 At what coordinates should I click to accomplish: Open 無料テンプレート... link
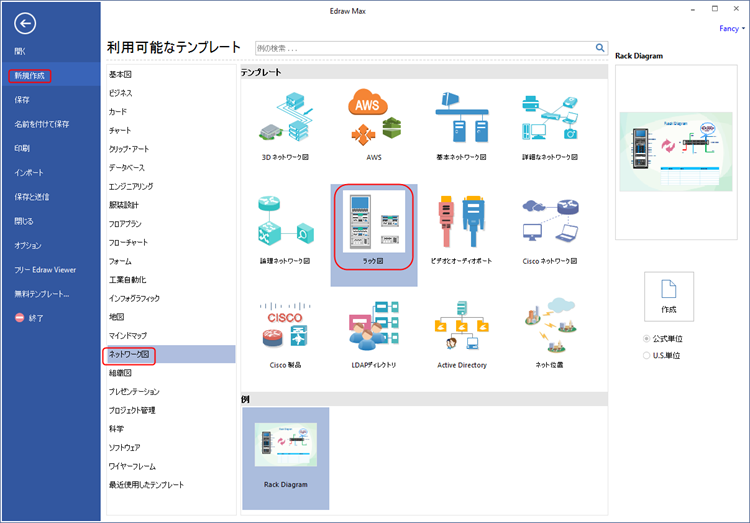[42, 294]
